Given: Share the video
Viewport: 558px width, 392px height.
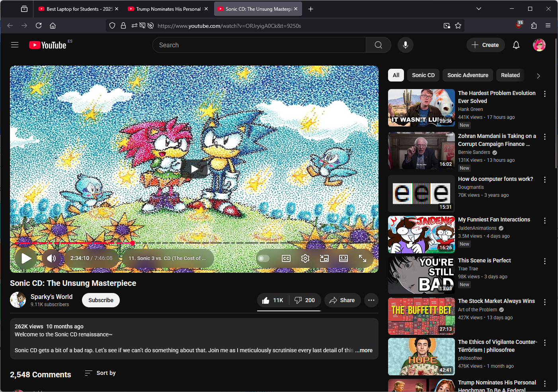Looking at the screenshot, I should (x=342, y=300).
